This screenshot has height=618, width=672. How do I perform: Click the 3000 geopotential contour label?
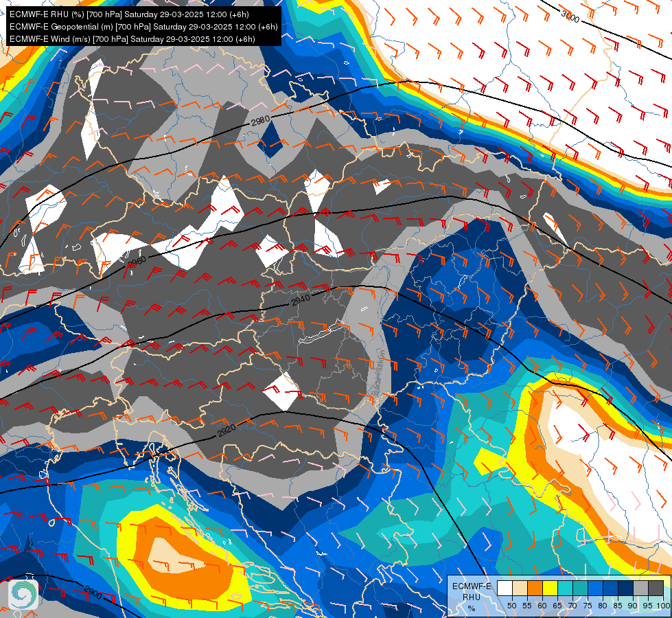570,16
